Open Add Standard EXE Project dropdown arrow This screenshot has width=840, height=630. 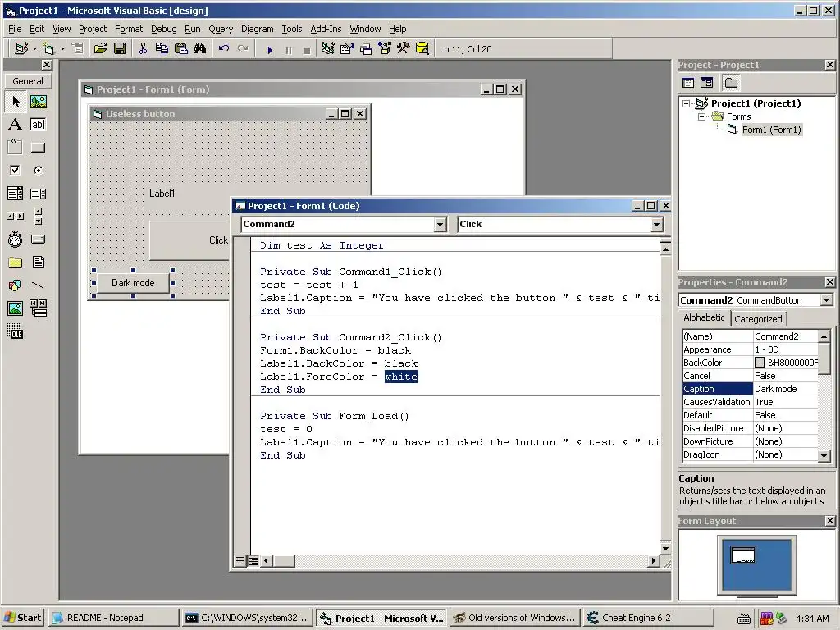pos(34,49)
